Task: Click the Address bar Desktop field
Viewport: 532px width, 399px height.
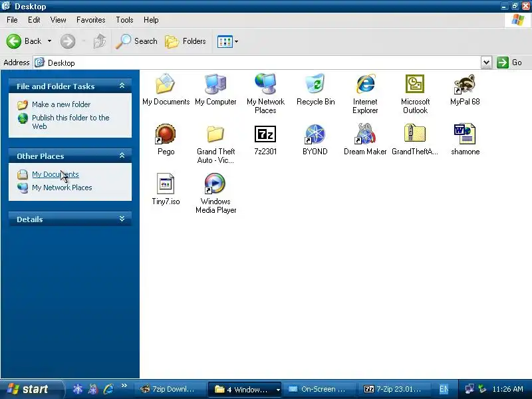Action: coord(257,63)
